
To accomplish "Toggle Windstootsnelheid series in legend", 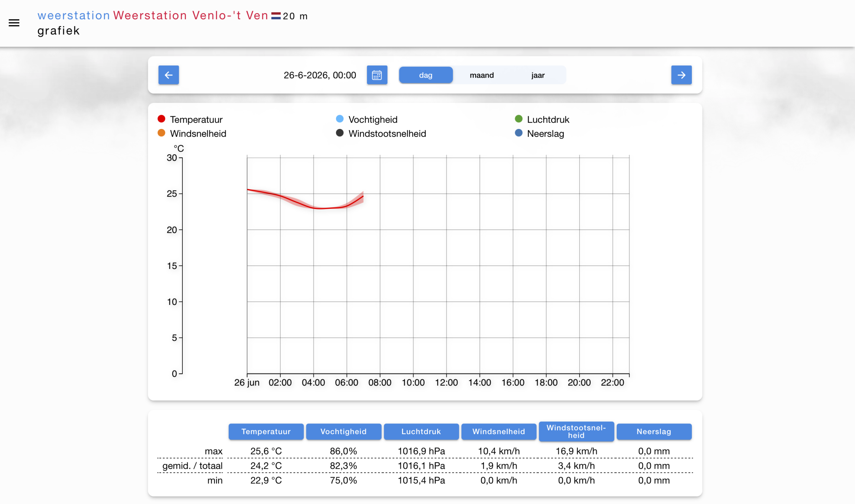I will tap(381, 134).
